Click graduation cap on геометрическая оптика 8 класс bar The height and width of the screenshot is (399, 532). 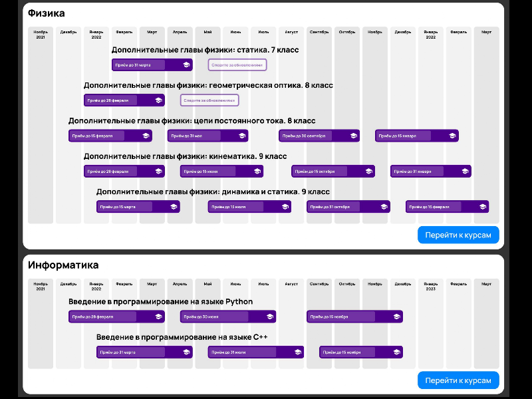[158, 100]
